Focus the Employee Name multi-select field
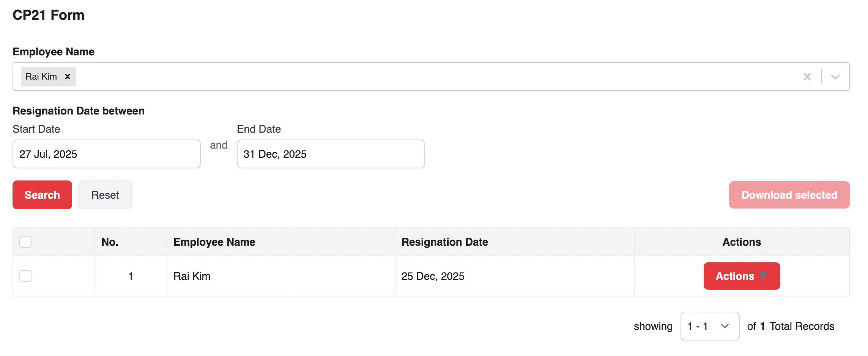Image resolution: width=868 pixels, height=356 pixels. click(x=417, y=77)
